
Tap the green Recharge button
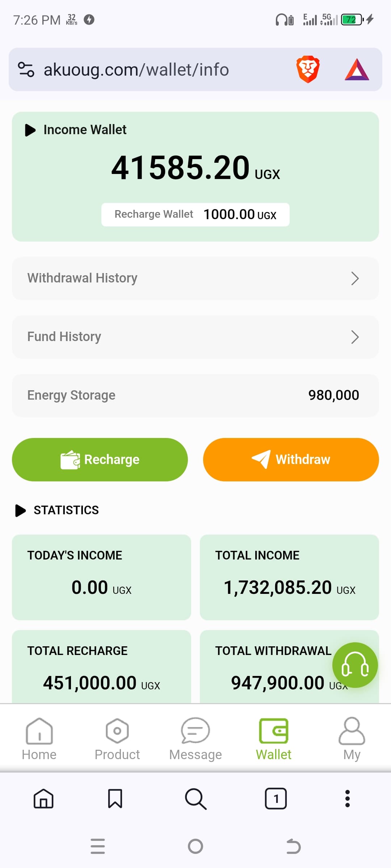point(100,459)
